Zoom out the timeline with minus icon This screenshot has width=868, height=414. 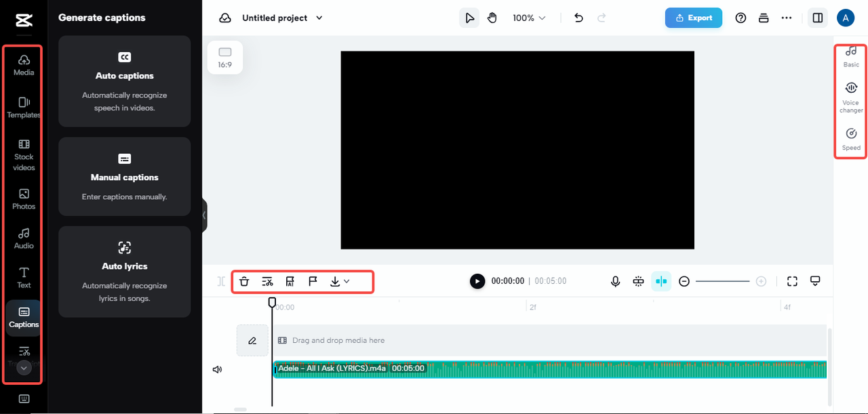[x=684, y=281]
